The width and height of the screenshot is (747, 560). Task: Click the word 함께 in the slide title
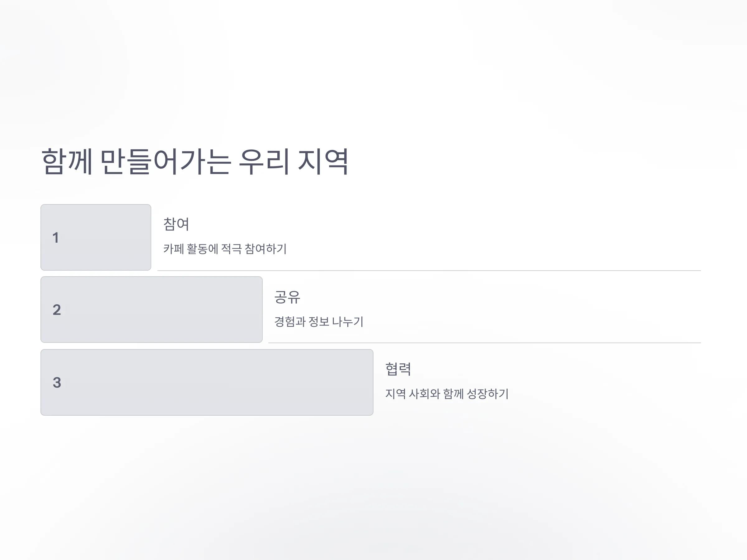tap(67, 162)
